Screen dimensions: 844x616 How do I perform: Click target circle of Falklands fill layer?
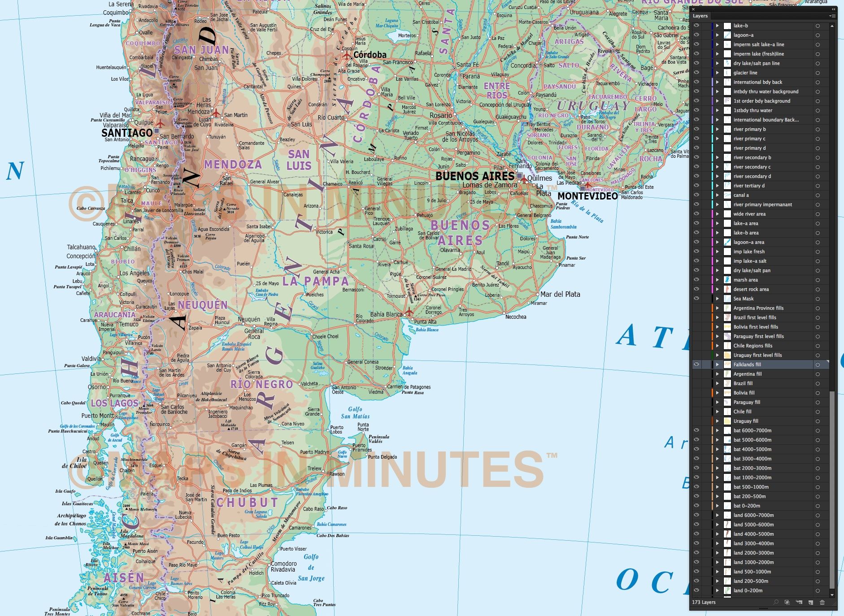tap(818, 364)
